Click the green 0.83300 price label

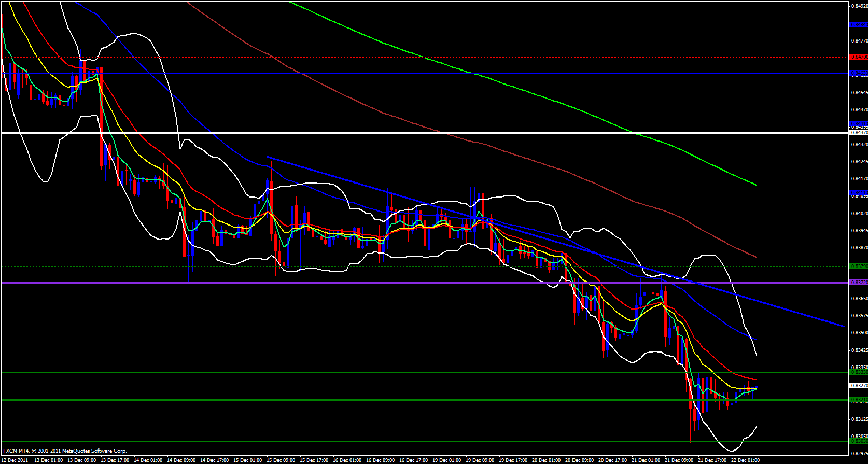pos(858,372)
